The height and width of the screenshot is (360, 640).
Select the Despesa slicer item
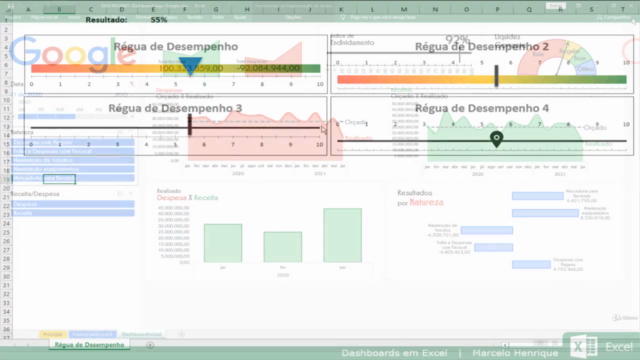point(73,204)
